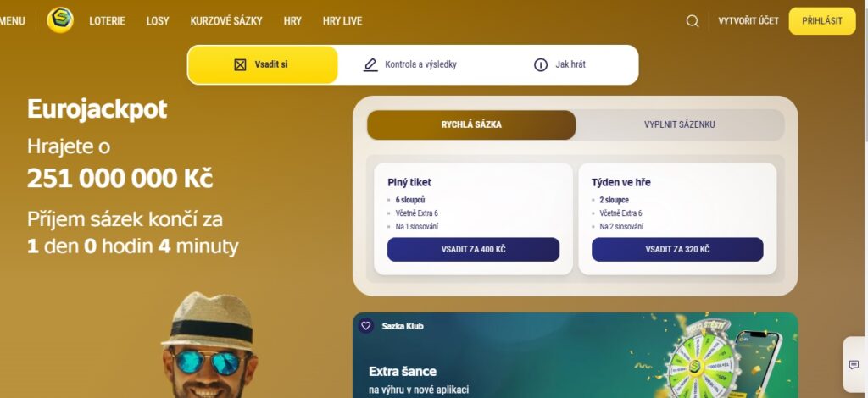The image size is (868, 398).
Task: Open KURZOVÉ SÁZKY in navigation
Action: pos(226,21)
